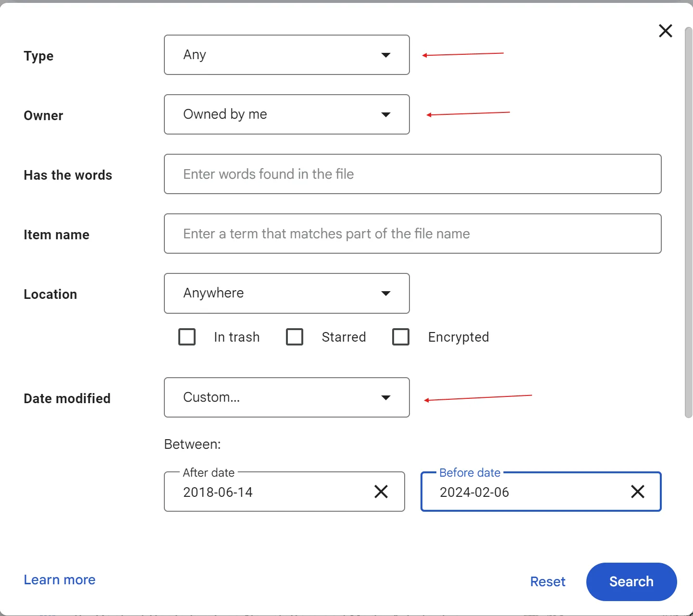Image resolution: width=693 pixels, height=616 pixels.
Task: Open the Date modified dropdown showing Custom
Action: pos(287,397)
